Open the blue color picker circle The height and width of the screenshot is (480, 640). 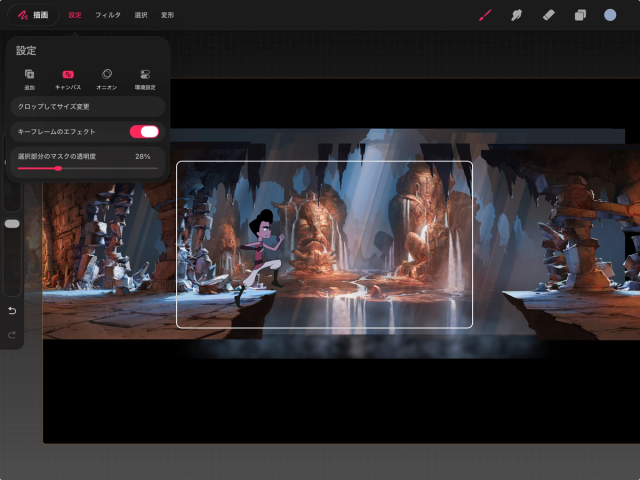(610, 15)
